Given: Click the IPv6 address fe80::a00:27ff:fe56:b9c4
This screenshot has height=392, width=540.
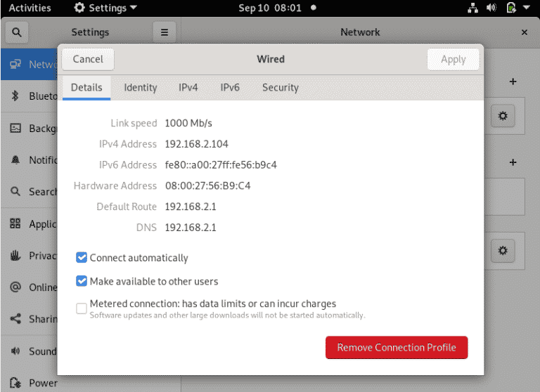Looking at the screenshot, I should [221, 165].
